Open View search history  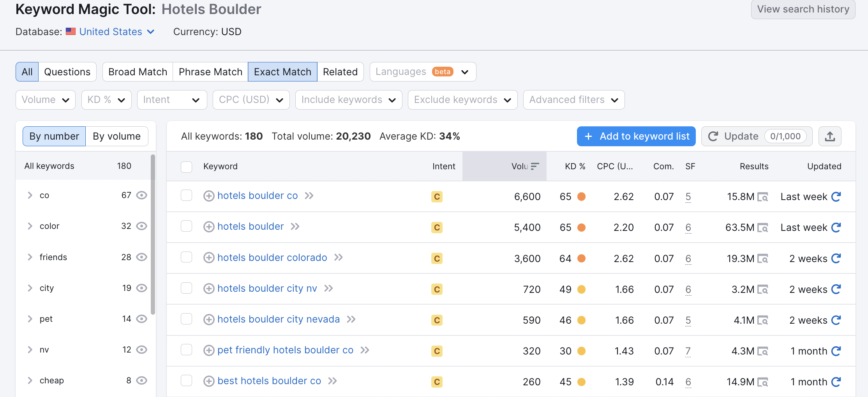(803, 9)
